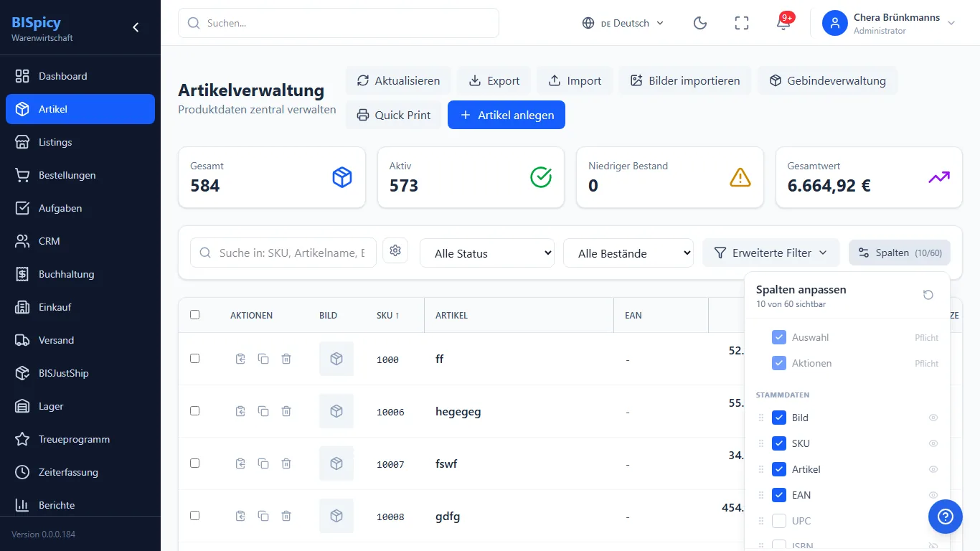Close the Spalten column chooser button

coord(900,253)
